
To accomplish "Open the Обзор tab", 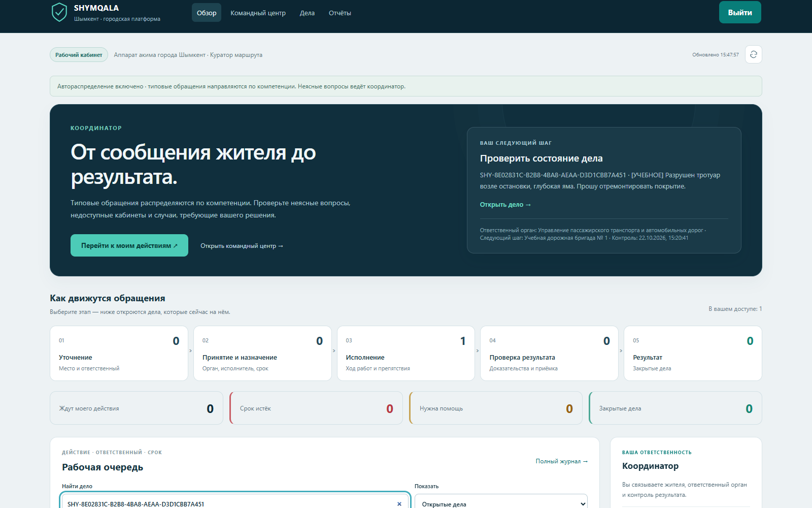I will 207,13.
